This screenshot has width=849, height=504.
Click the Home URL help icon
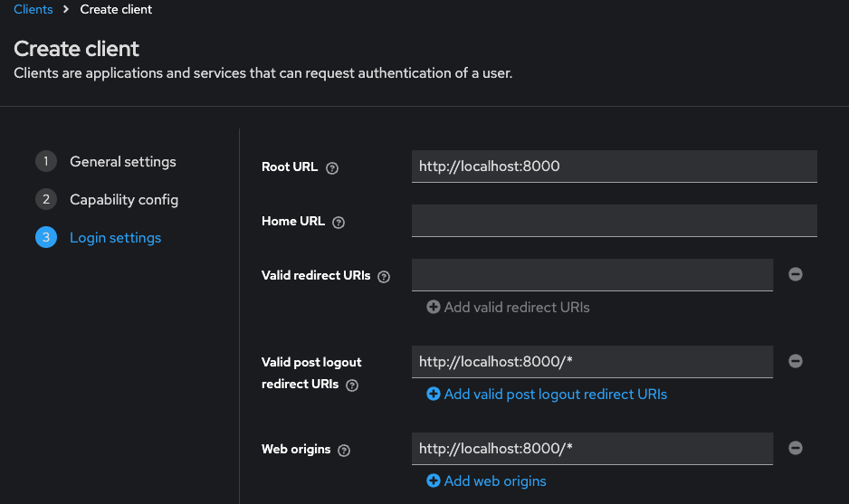339,222
